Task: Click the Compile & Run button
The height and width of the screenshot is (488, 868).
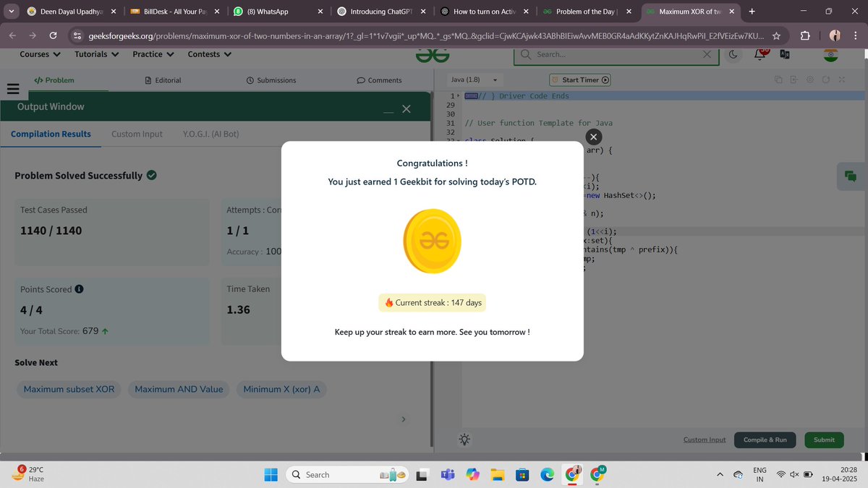Action: (x=765, y=440)
